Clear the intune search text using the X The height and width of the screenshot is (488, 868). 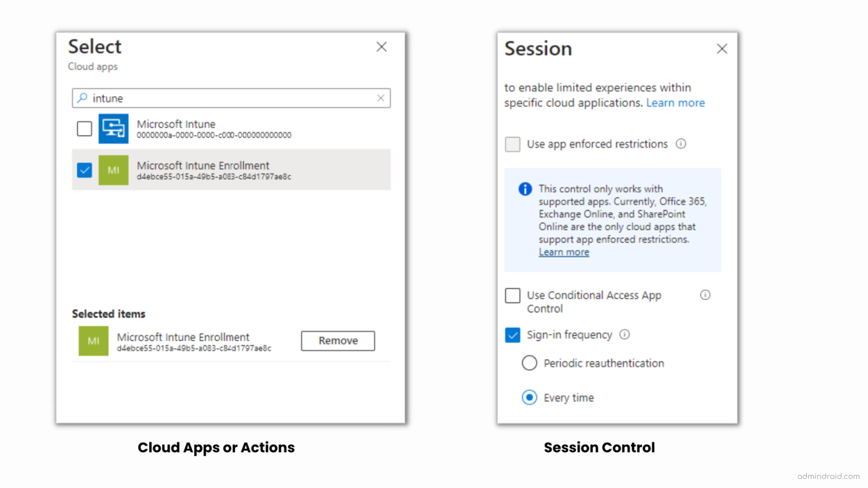[381, 98]
